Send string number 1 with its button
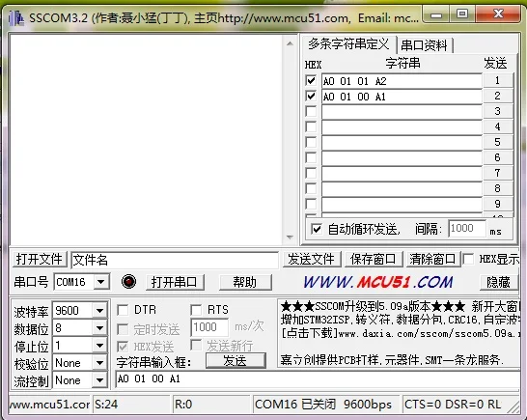 (498, 80)
